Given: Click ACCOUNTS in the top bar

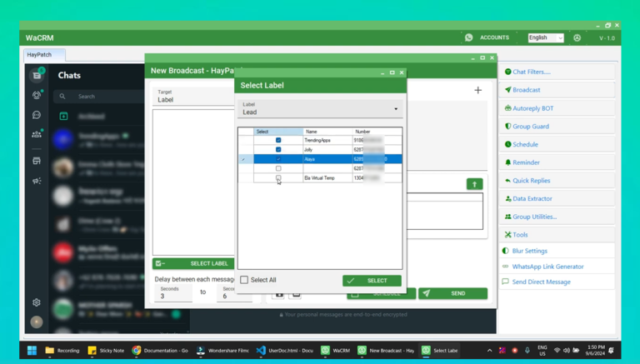Looking at the screenshot, I should 494,37.
